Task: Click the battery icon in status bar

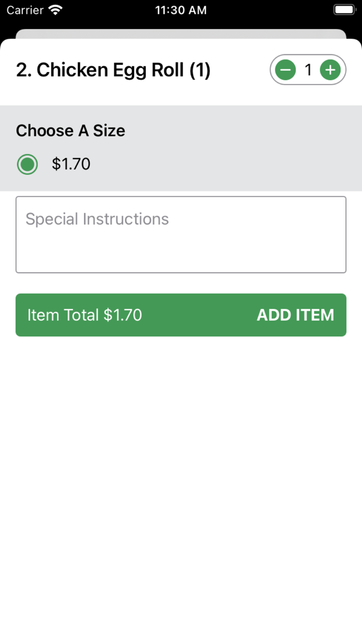Action: point(343,10)
